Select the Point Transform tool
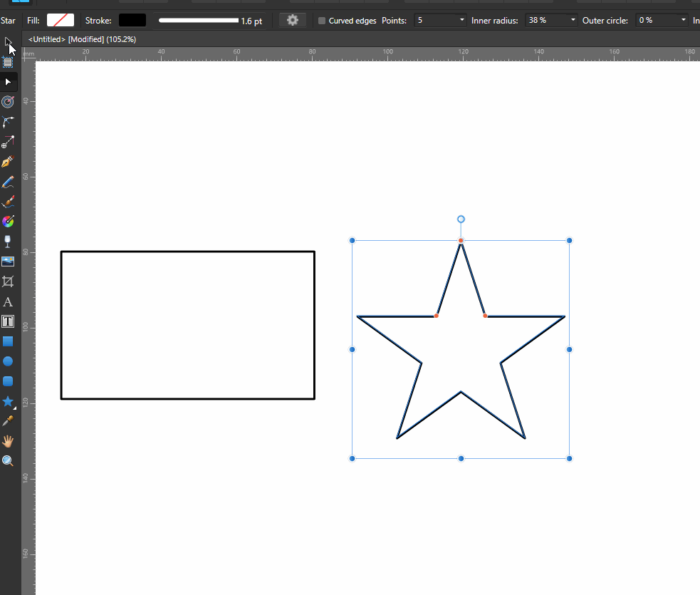 tap(8, 142)
